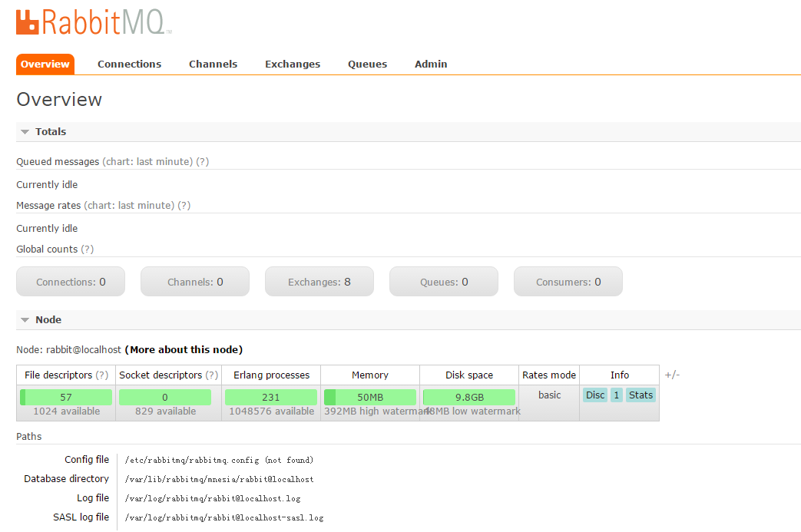
Task: Click the Overview page heading
Action: coord(59,100)
